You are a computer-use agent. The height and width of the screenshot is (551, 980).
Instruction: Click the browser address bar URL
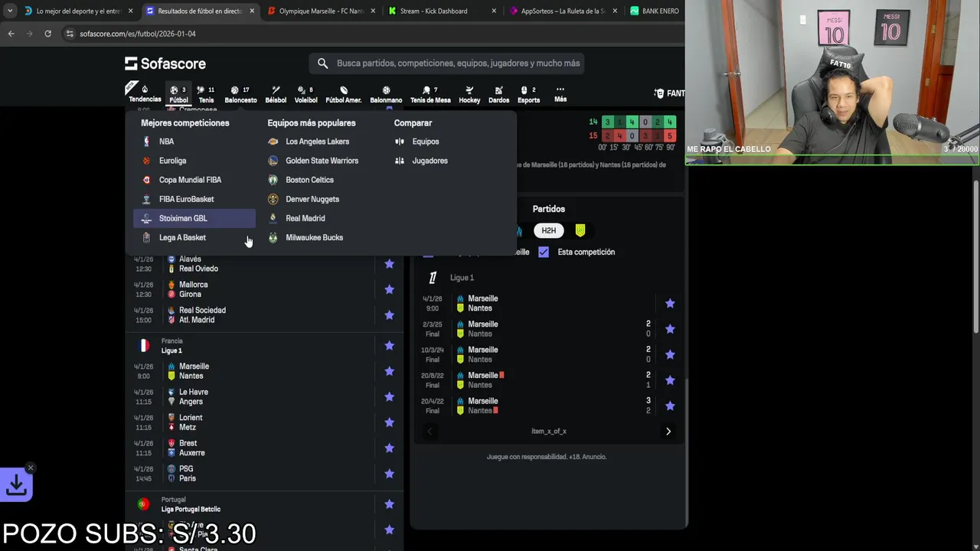tap(138, 34)
